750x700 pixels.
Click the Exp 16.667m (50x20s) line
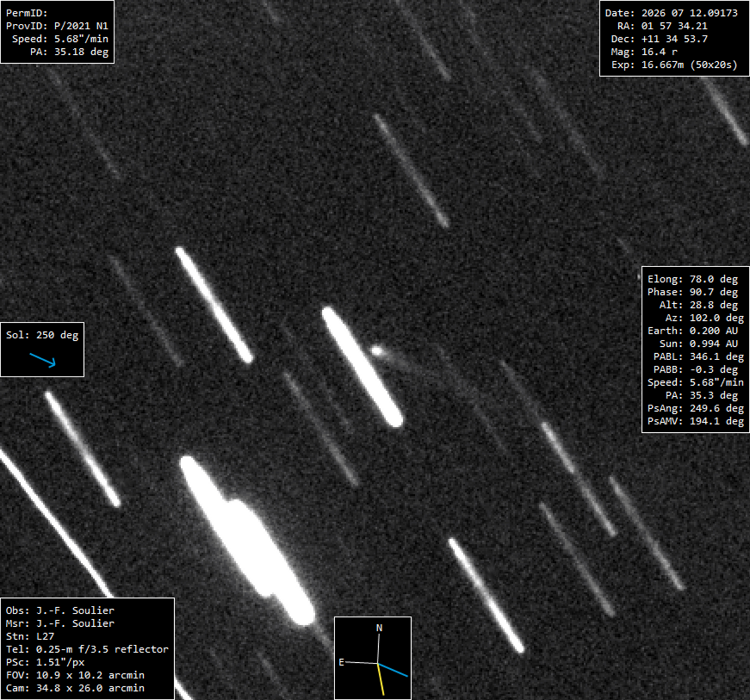674,65
